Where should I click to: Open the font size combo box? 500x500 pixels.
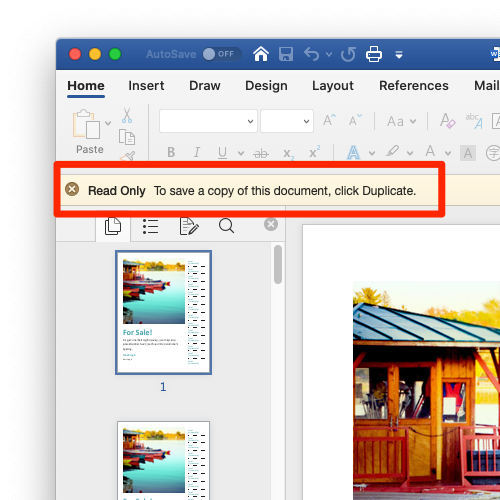click(287, 121)
